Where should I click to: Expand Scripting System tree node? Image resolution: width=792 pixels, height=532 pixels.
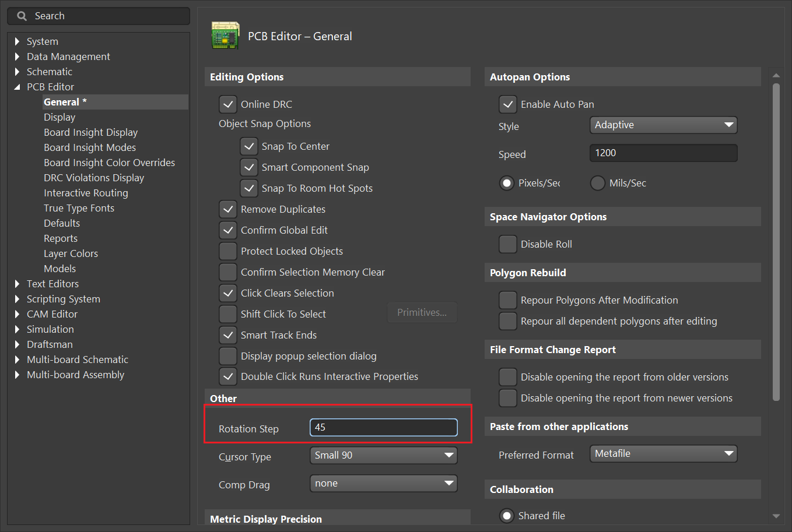pos(17,299)
